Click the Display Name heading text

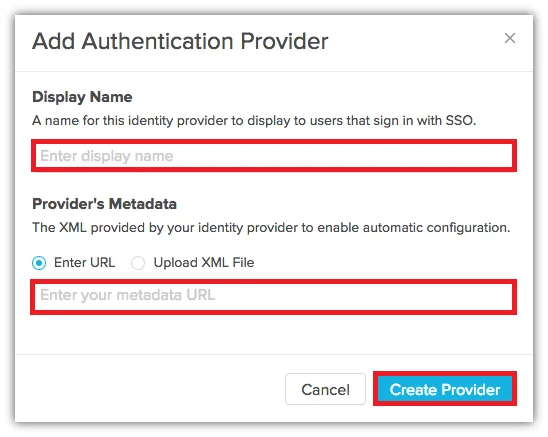[82, 97]
